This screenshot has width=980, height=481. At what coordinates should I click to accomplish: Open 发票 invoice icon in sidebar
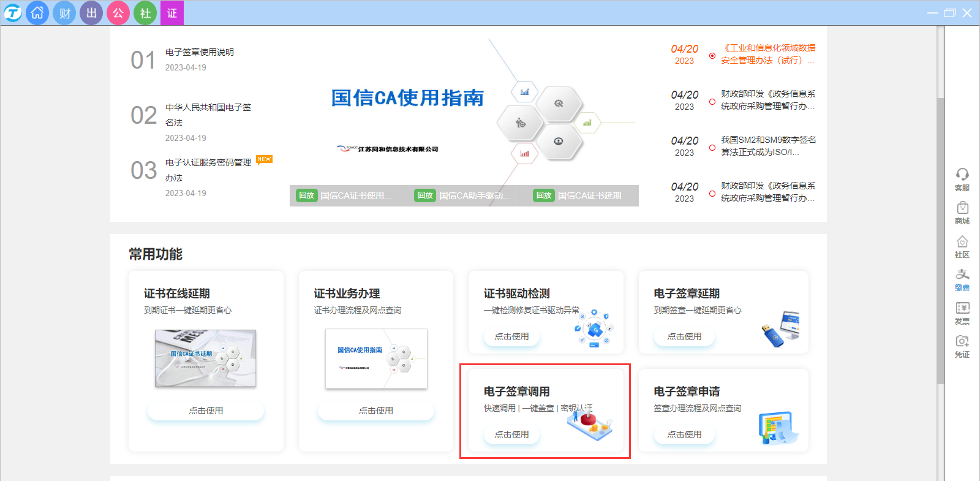click(x=962, y=312)
